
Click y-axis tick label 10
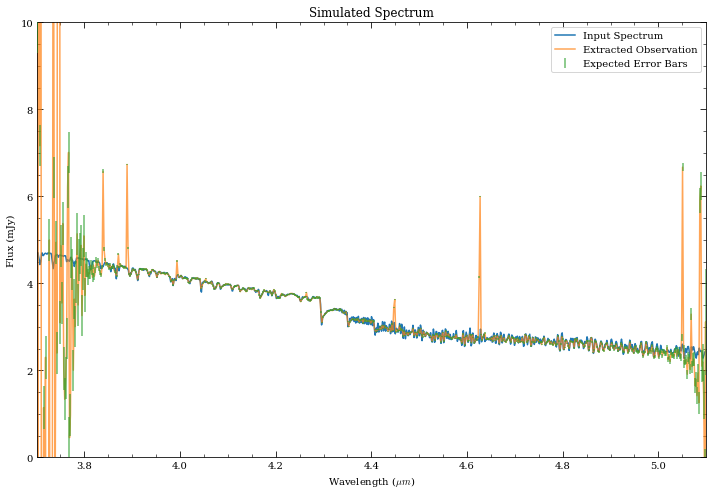(x=27, y=23)
